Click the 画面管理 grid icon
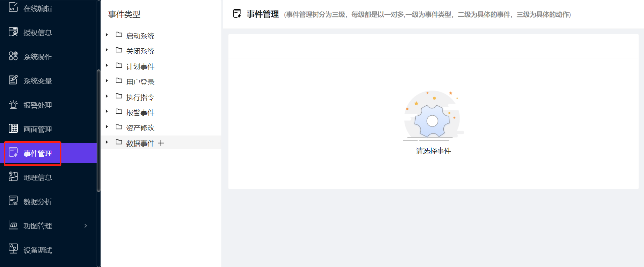644x267 pixels. (13, 128)
